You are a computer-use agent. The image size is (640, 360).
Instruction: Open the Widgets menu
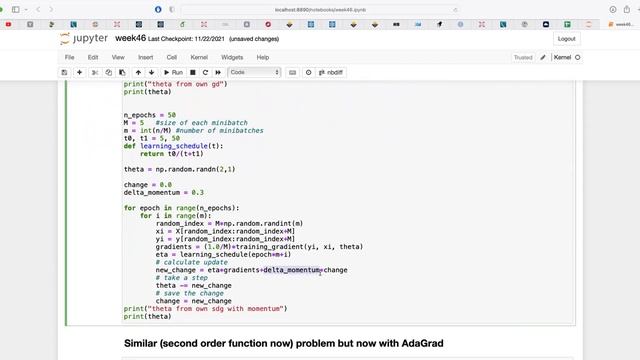tap(232, 58)
